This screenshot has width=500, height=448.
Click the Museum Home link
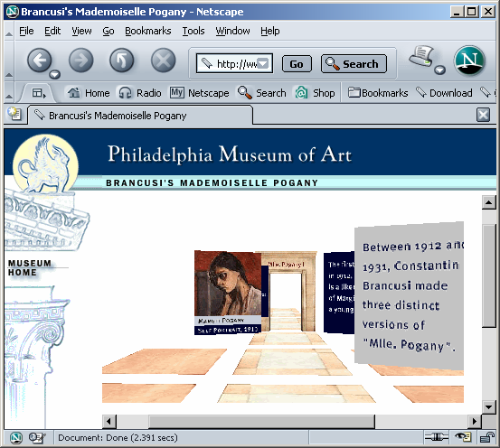coord(30,267)
